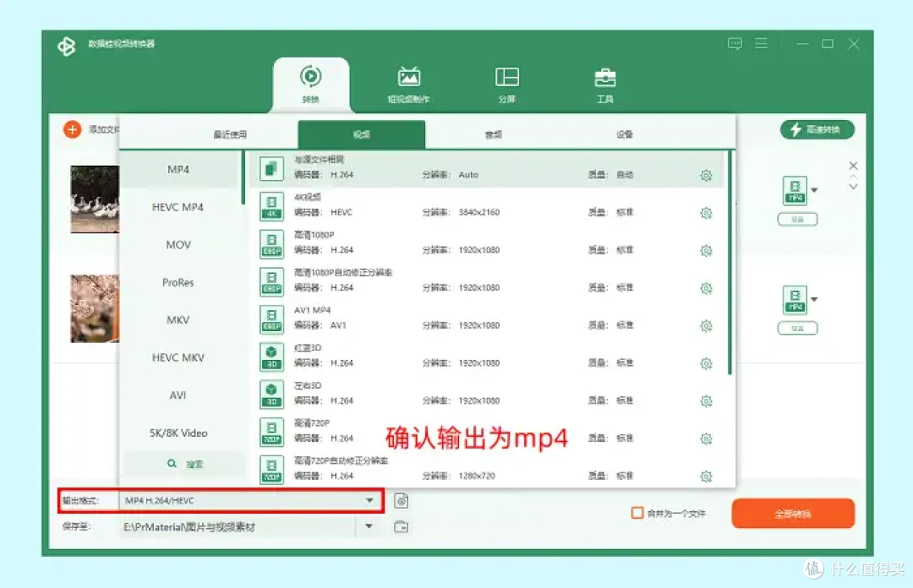Select the AV1 MP4 preset icon
Image resolution: width=913 pixels, height=588 pixels.
coord(271,319)
